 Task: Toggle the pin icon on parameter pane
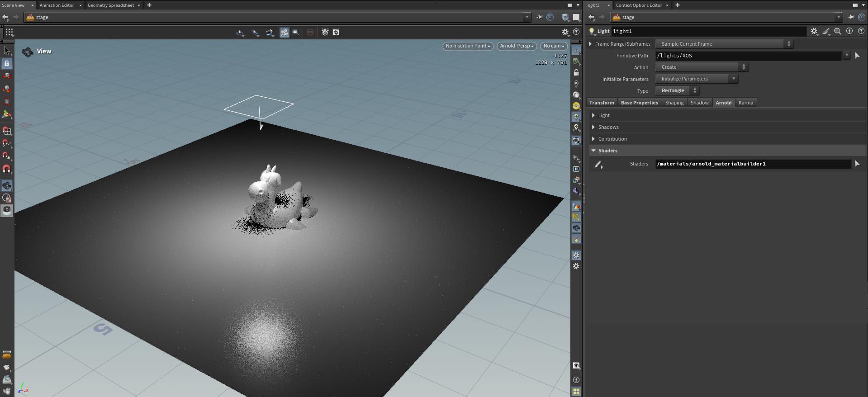click(x=851, y=17)
